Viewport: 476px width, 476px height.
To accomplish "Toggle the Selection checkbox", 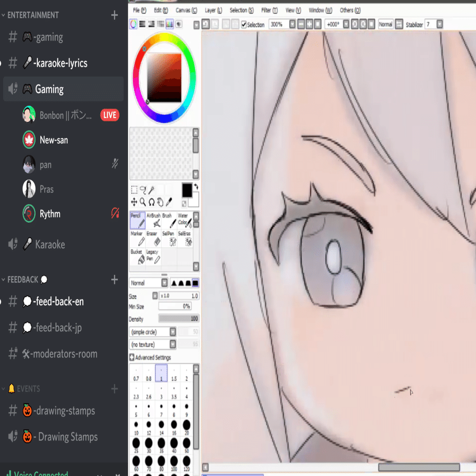I will (x=244, y=24).
